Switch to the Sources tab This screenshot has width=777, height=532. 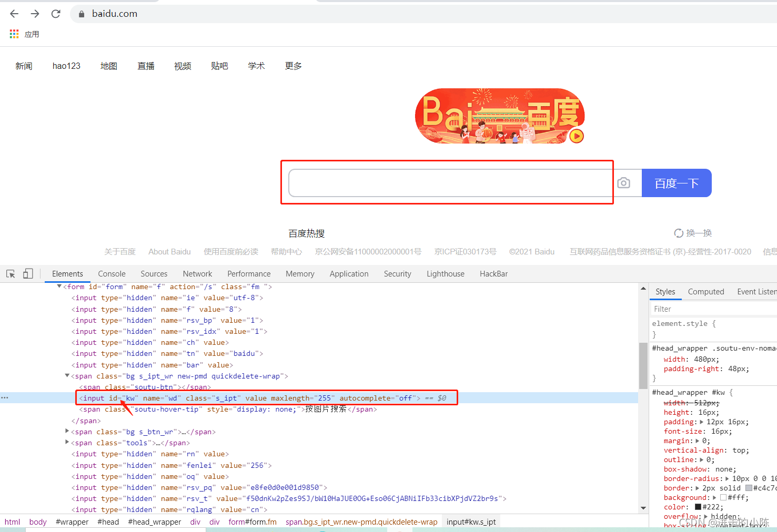tap(154, 274)
